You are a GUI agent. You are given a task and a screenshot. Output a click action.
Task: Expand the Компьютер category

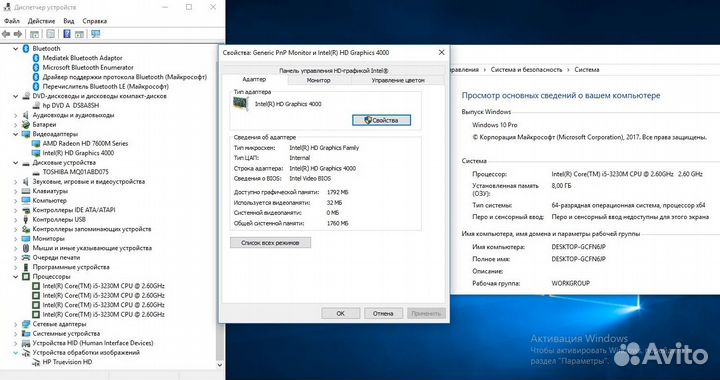point(16,201)
